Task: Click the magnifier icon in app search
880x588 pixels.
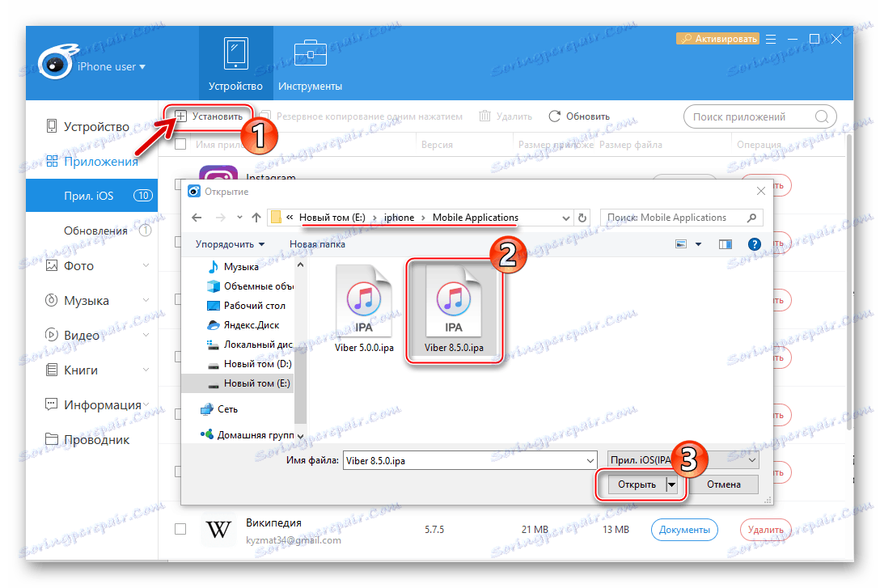Action: (x=822, y=116)
